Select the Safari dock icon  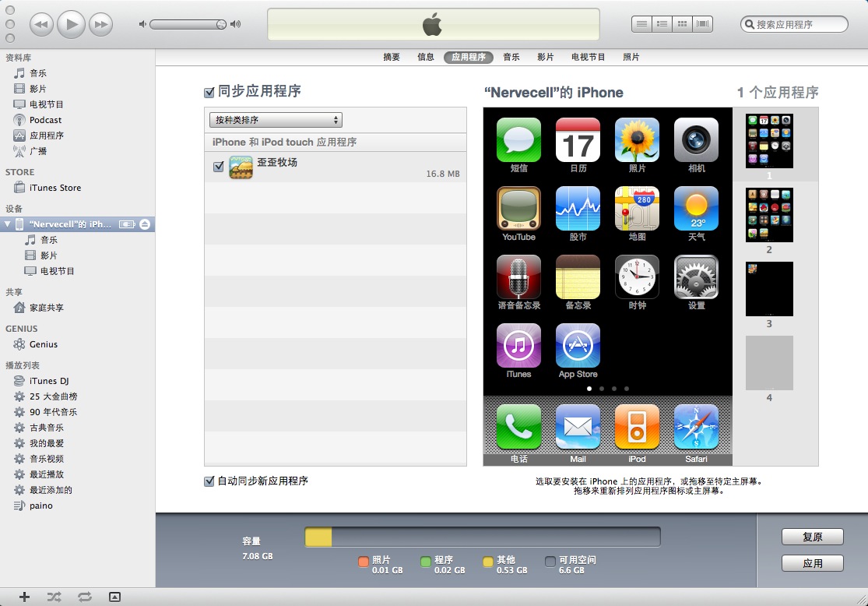click(697, 427)
